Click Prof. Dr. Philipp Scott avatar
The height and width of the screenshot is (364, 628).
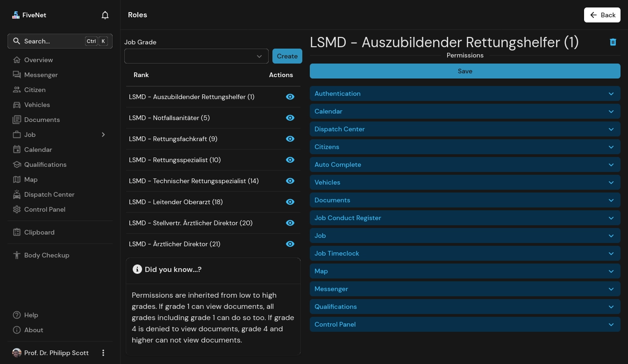tap(17, 353)
